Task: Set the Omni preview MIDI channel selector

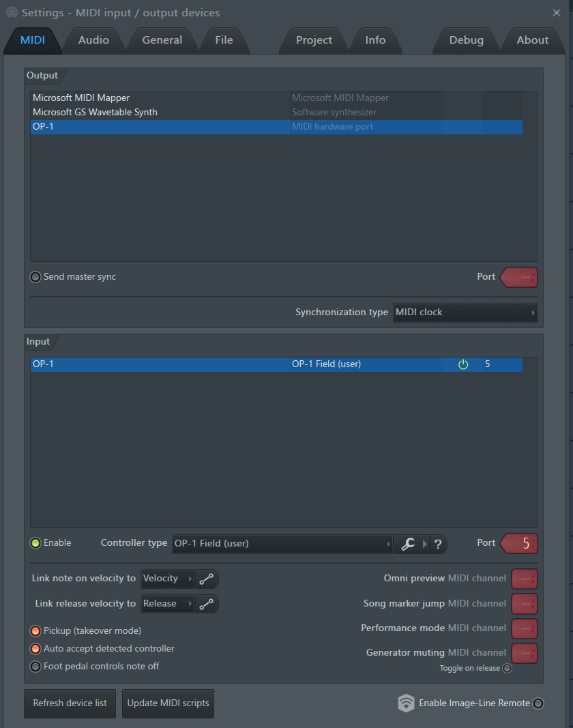Action: pyautogui.click(x=524, y=579)
